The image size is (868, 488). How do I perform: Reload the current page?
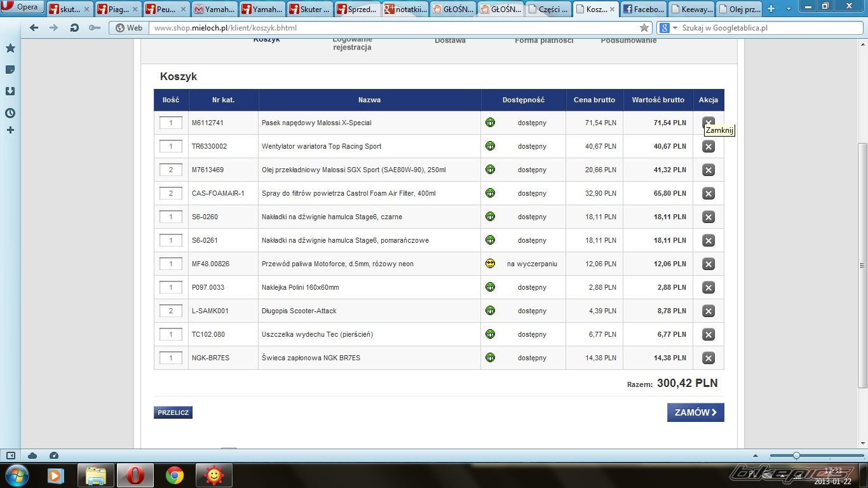(x=74, y=28)
